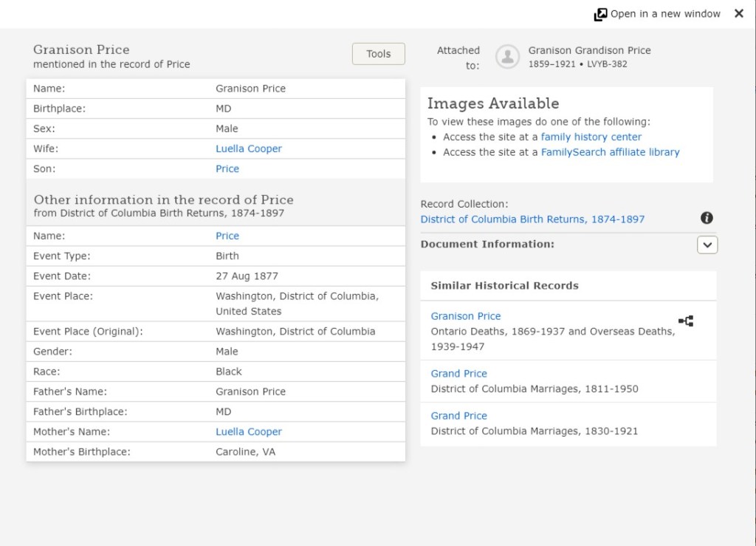Click the record collection info icon

(707, 218)
